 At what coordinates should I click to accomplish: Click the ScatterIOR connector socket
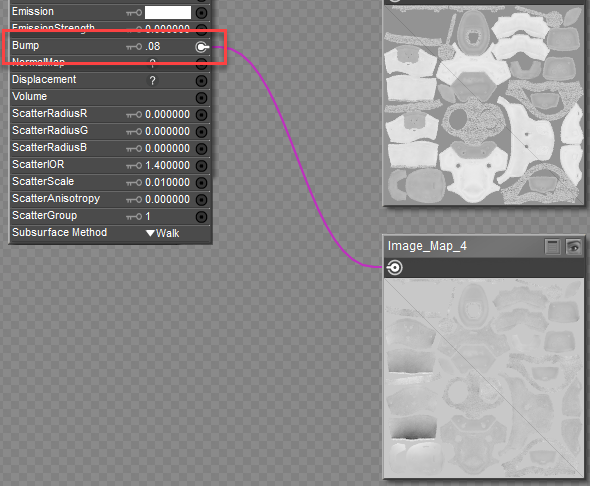(x=202, y=166)
